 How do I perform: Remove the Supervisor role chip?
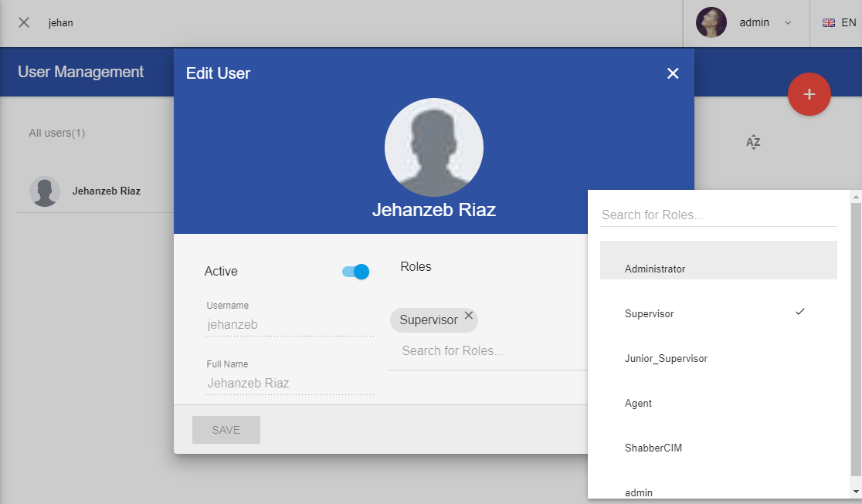[x=469, y=316]
